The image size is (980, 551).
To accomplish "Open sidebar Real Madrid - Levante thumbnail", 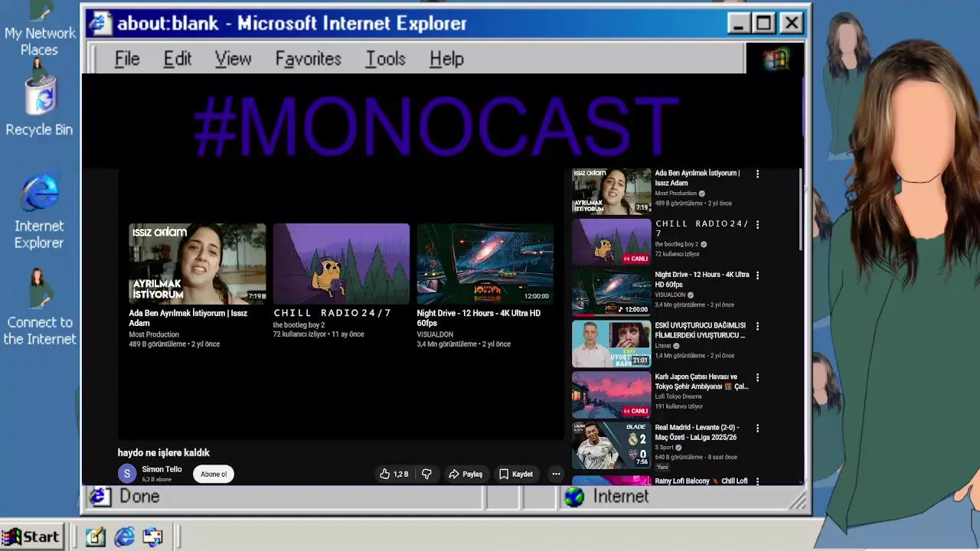I will click(x=611, y=445).
